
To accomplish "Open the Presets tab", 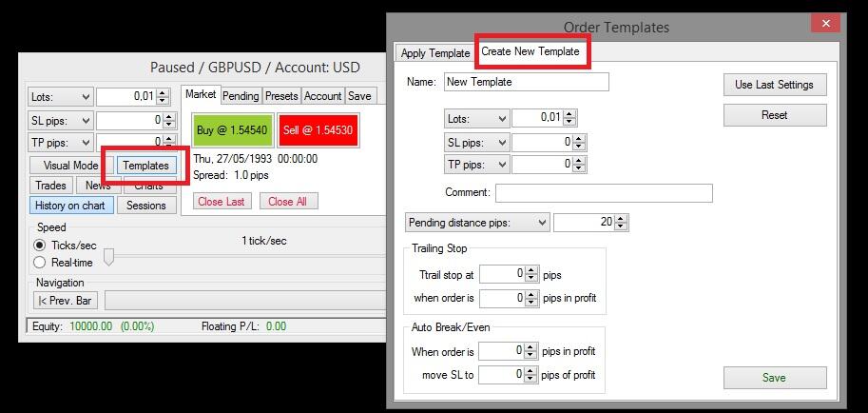I will (281, 96).
